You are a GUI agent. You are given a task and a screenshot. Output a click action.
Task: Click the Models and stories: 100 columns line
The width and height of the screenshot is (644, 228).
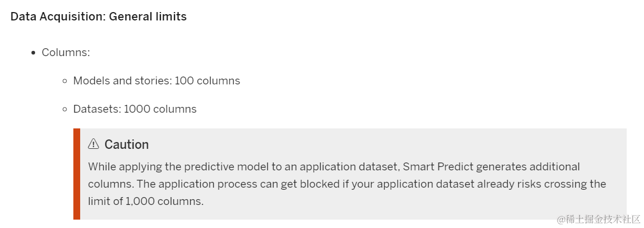point(156,81)
